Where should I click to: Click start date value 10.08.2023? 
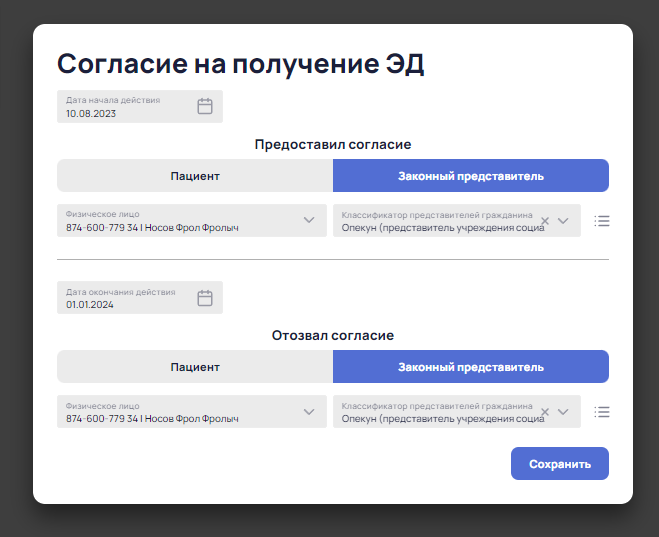tap(91, 113)
